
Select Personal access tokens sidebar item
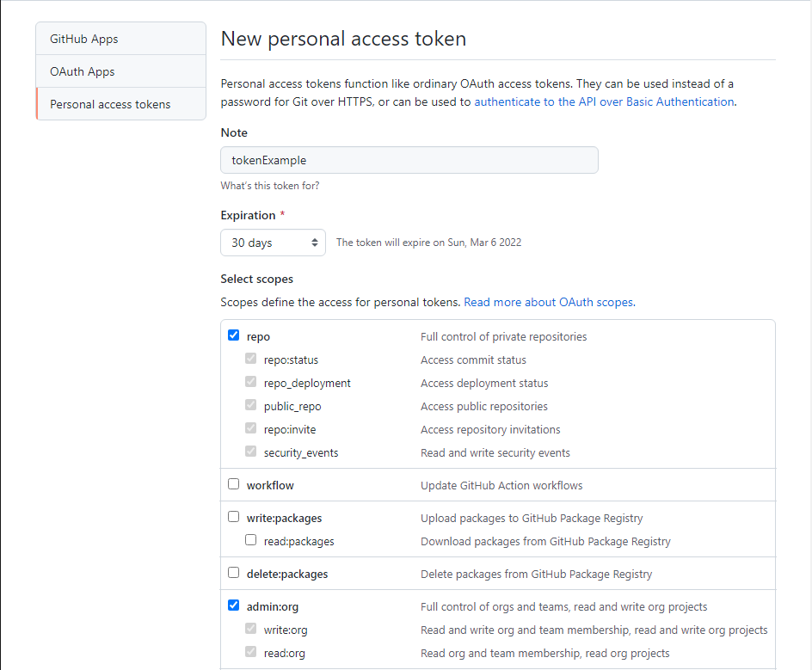click(x=120, y=104)
